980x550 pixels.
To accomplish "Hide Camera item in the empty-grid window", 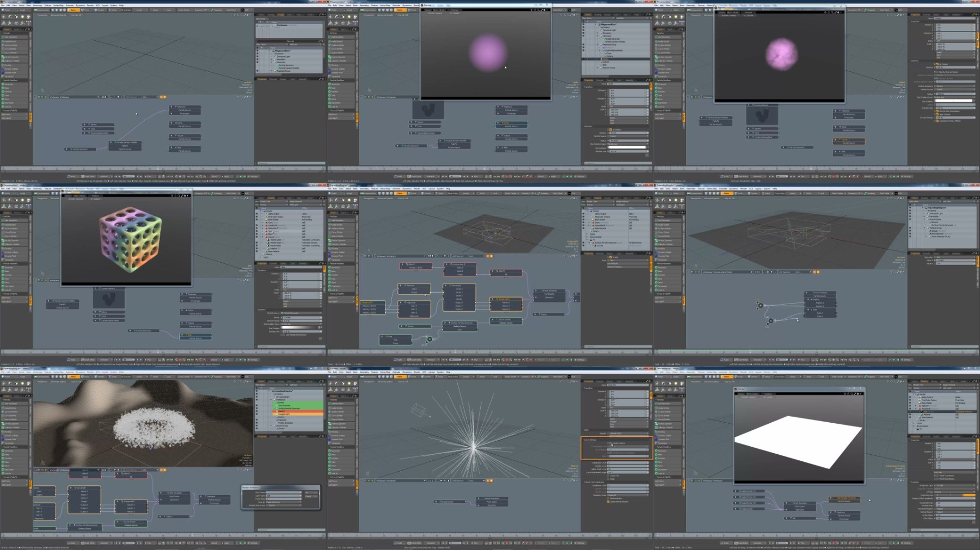I will click(x=258, y=54).
